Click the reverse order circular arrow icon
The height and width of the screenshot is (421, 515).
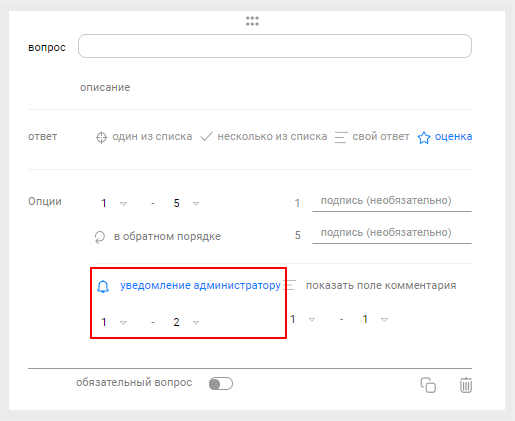tap(100, 237)
